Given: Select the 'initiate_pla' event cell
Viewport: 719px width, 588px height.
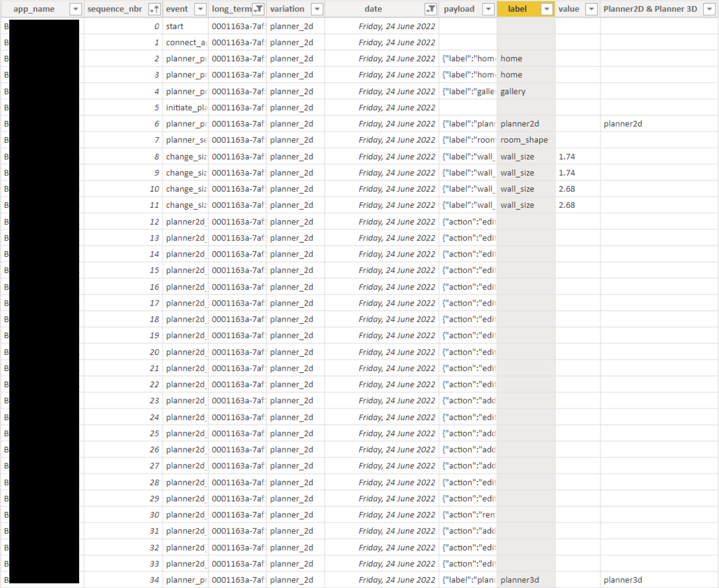Looking at the screenshot, I should [186, 108].
